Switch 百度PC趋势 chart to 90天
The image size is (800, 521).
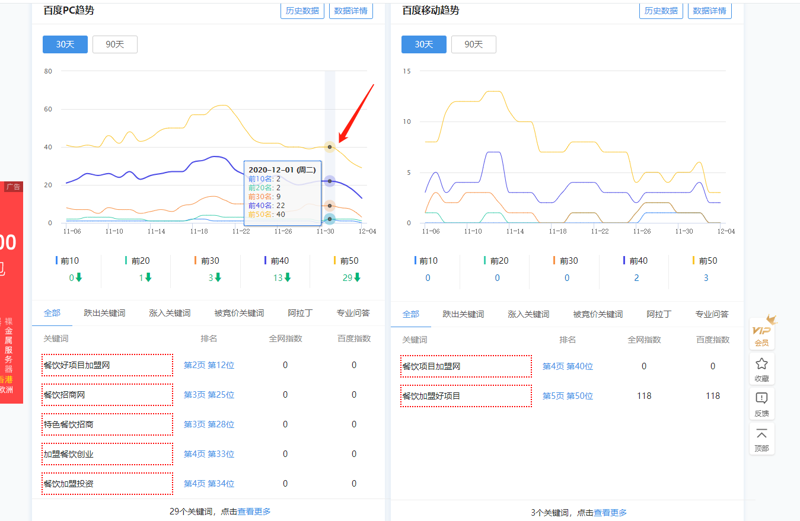pos(115,45)
